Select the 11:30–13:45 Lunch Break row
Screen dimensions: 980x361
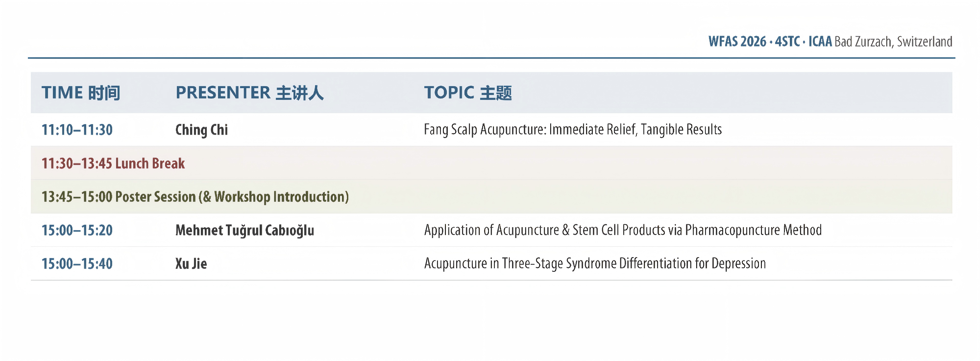[x=491, y=163]
